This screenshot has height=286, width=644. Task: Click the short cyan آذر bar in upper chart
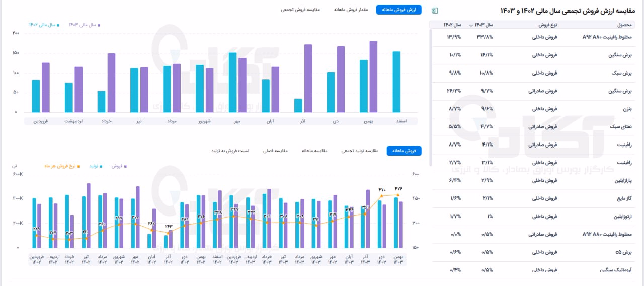[x=298, y=105]
